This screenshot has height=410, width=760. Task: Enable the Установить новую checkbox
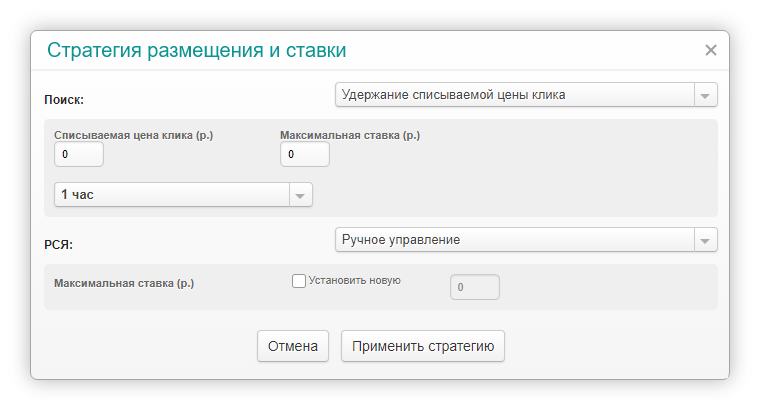[299, 281]
